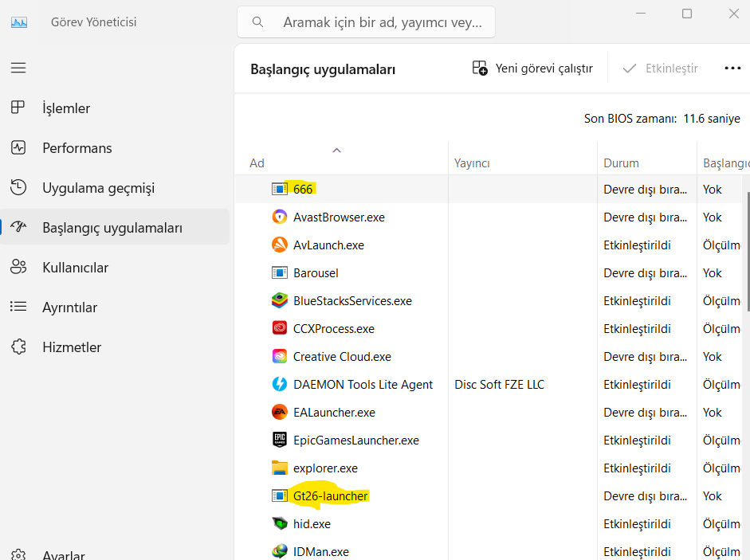
Task: Minimize the Task Manager window
Action: pyautogui.click(x=641, y=14)
